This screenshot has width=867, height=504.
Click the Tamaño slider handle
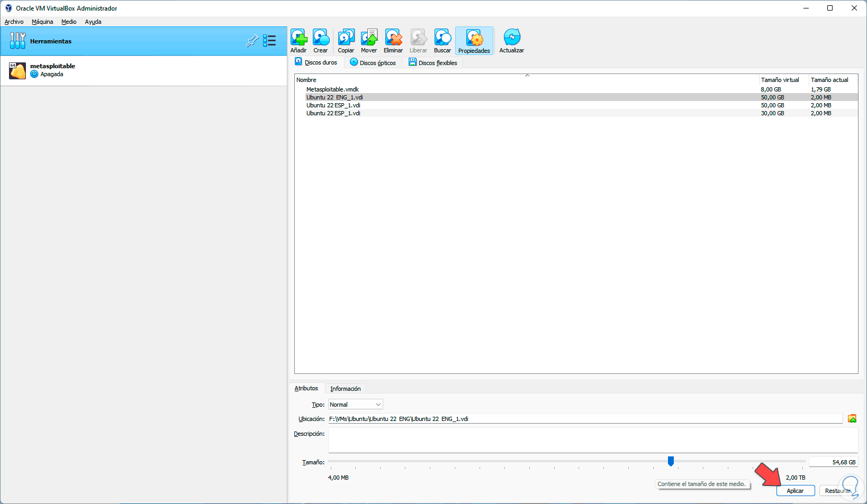pyautogui.click(x=671, y=461)
